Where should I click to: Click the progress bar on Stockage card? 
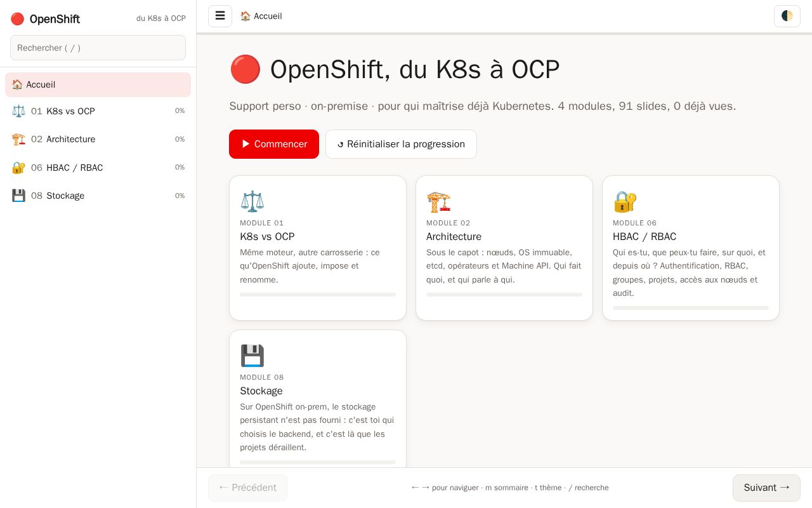pyautogui.click(x=318, y=462)
